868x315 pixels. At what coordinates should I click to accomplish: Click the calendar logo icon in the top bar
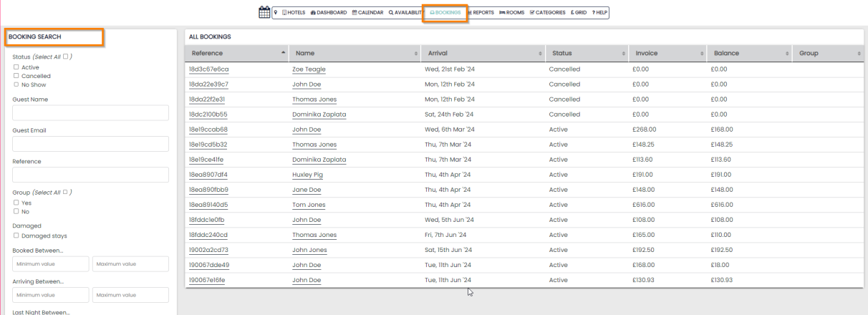coord(264,12)
